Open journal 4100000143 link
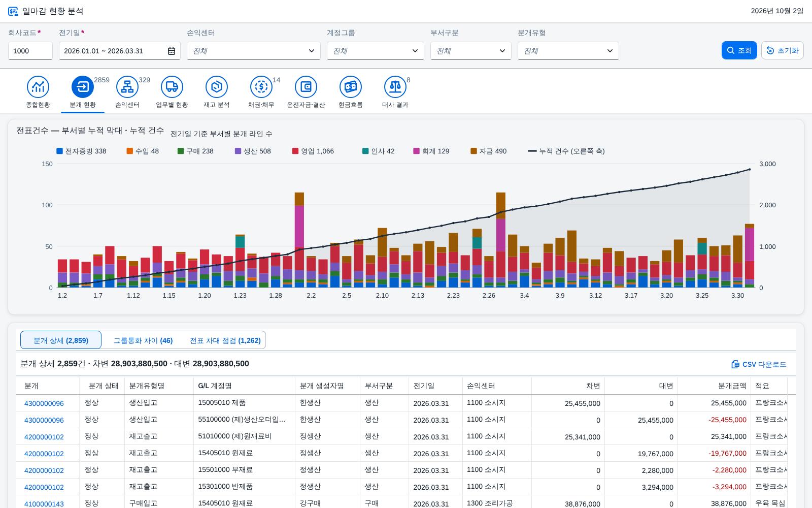Screen dimensions: 812x508 (44, 504)
